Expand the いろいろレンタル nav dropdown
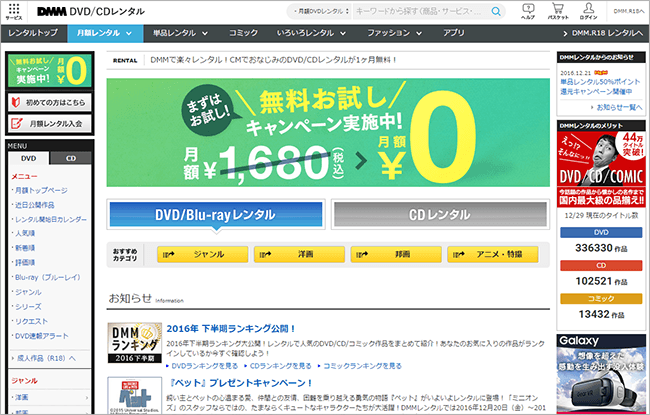This screenshot has height=415, width=650. [x=311, y=33]
